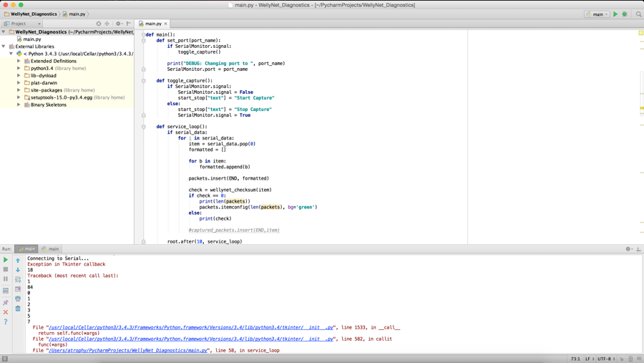Print the Run console output
The height and width of the screenshot is (363, 644).
pyautogui.click(x=18, y=299)
